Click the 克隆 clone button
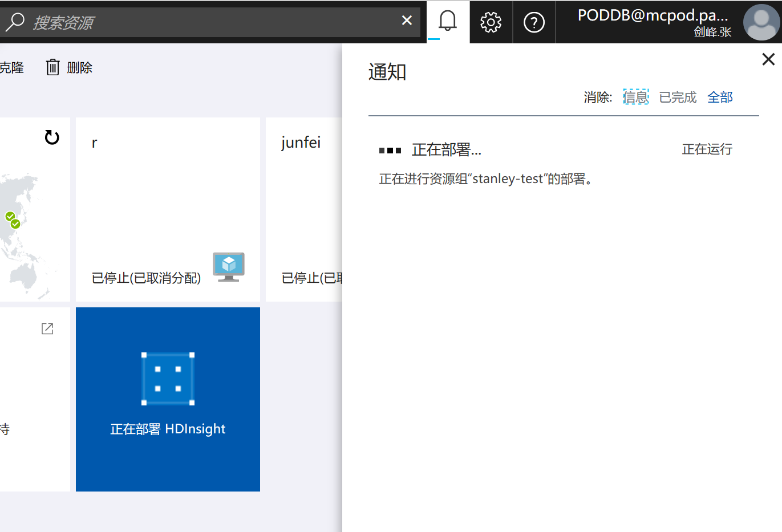 (x=11, y=68)
